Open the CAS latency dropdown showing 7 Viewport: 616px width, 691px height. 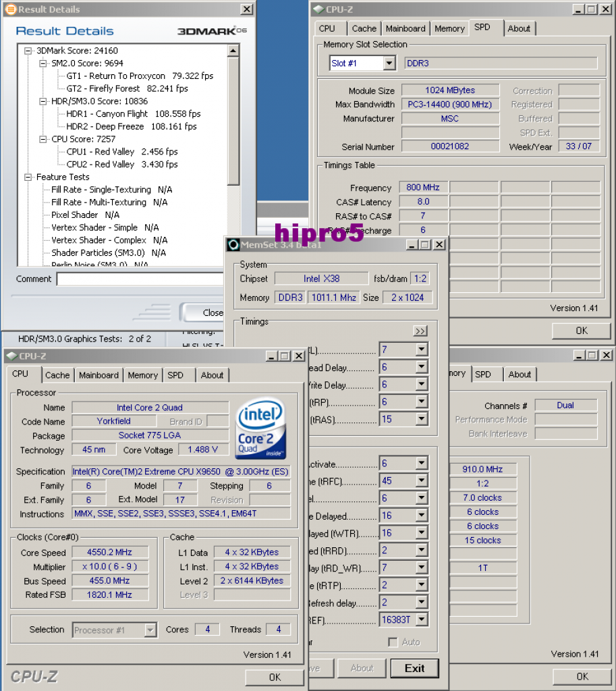pos(422,350)
